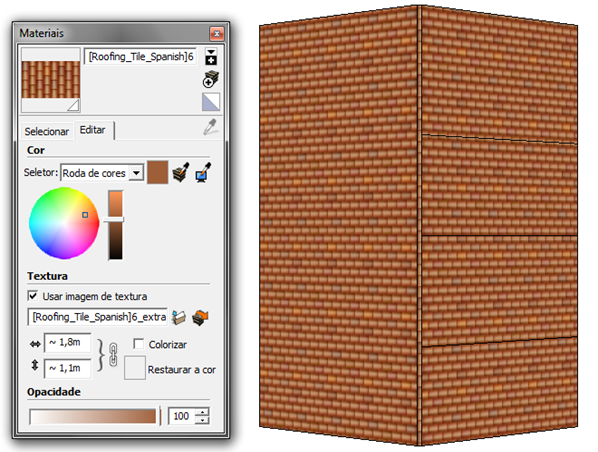Select the Sample Paint eyedropper tool

(210, 127)
